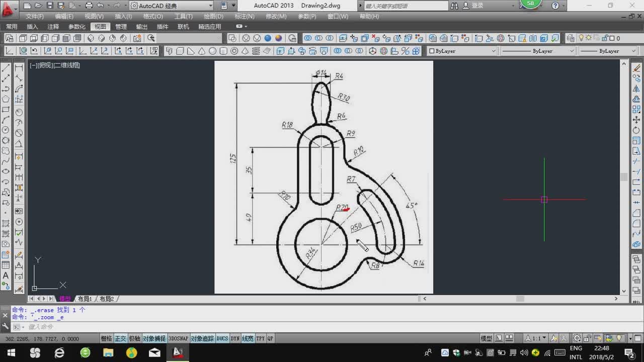Click the Conceptual visual style purple sphere icon
The height and width of the screenshot is (362, 644).
tap(279, 38)
